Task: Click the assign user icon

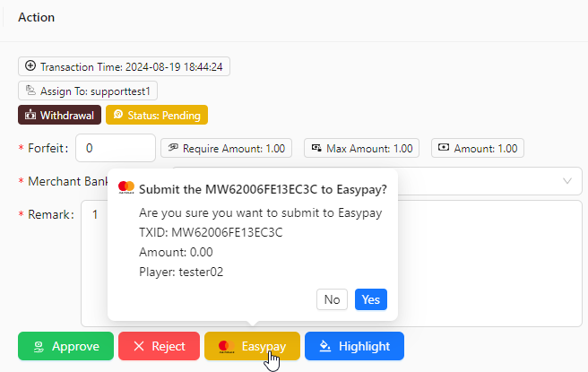Action: tap(30, 91)
